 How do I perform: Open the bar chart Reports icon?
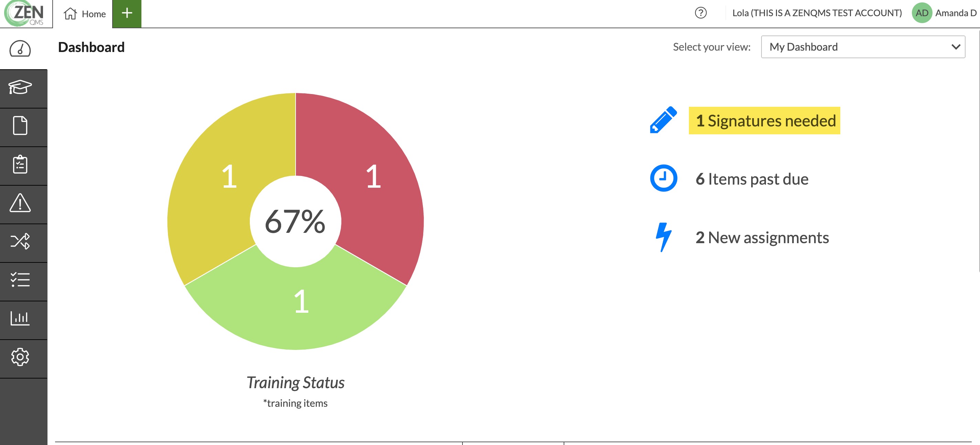pos(20,318)
